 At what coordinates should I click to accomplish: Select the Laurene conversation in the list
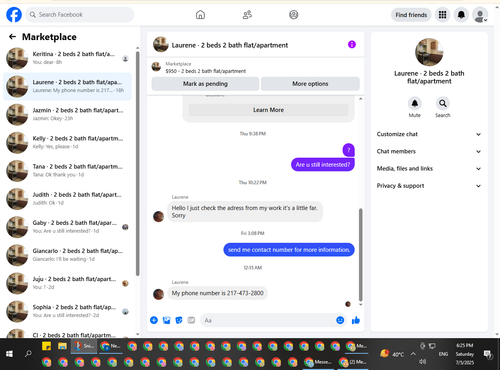click(68, 86)
